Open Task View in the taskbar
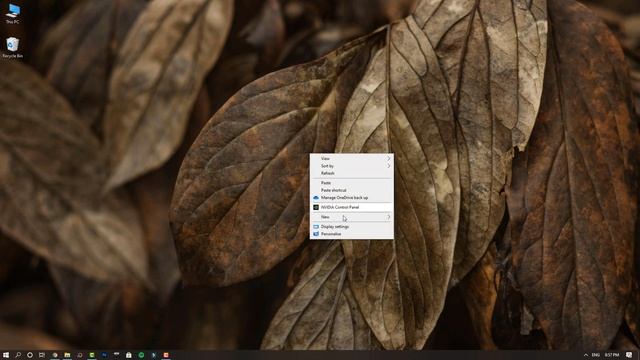Viewport: 640px width, 360px height. [42, 355]
